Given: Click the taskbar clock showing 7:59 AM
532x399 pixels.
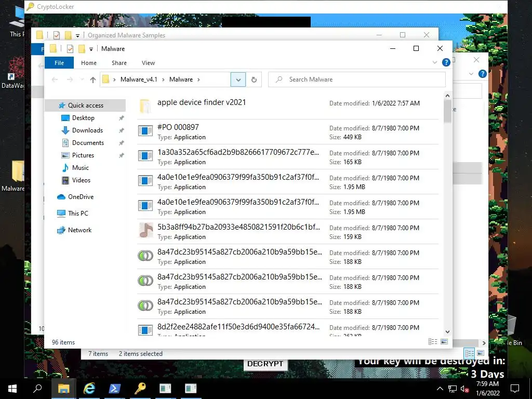Looking at the screenshot, I should point(487,389).
